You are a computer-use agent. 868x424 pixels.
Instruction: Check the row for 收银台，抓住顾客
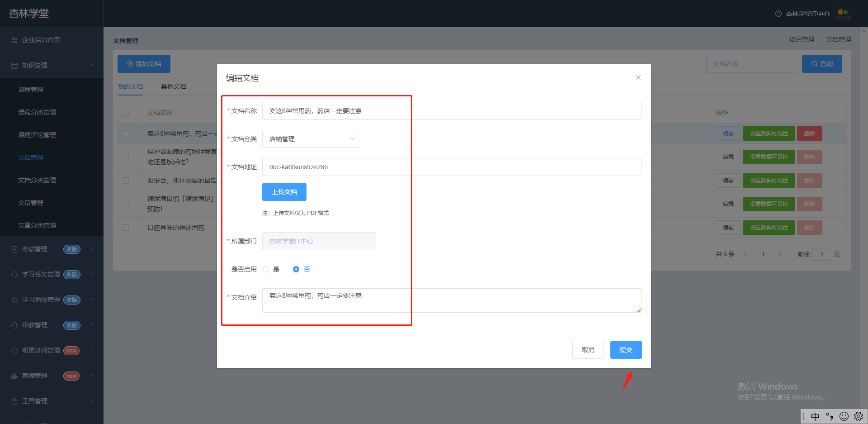tap(126, 181)
